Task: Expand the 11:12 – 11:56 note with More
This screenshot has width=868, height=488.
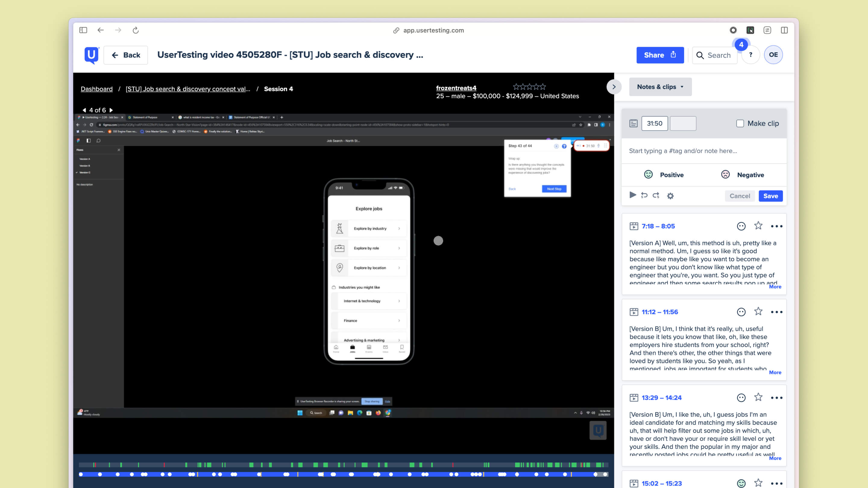Action: [775, 373]
